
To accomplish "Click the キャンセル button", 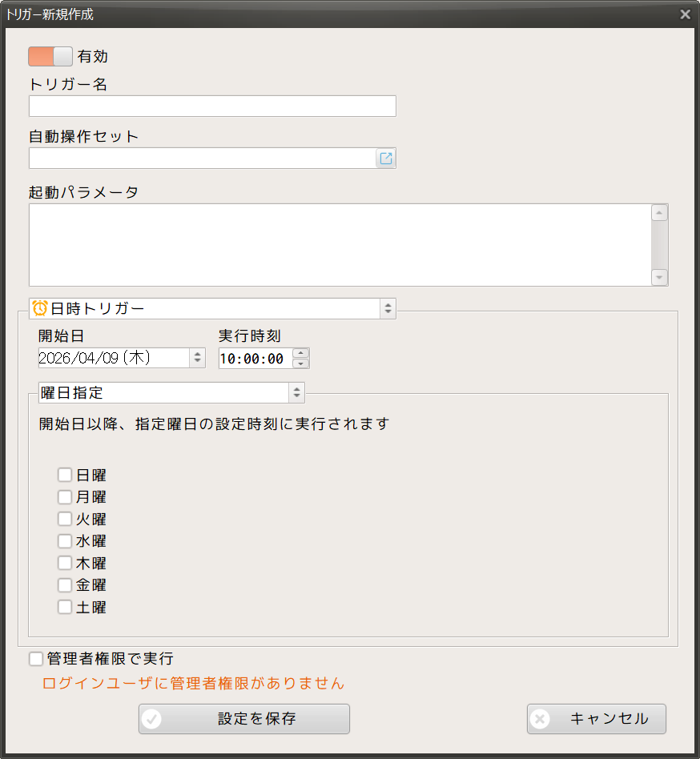I will [597, 719].
